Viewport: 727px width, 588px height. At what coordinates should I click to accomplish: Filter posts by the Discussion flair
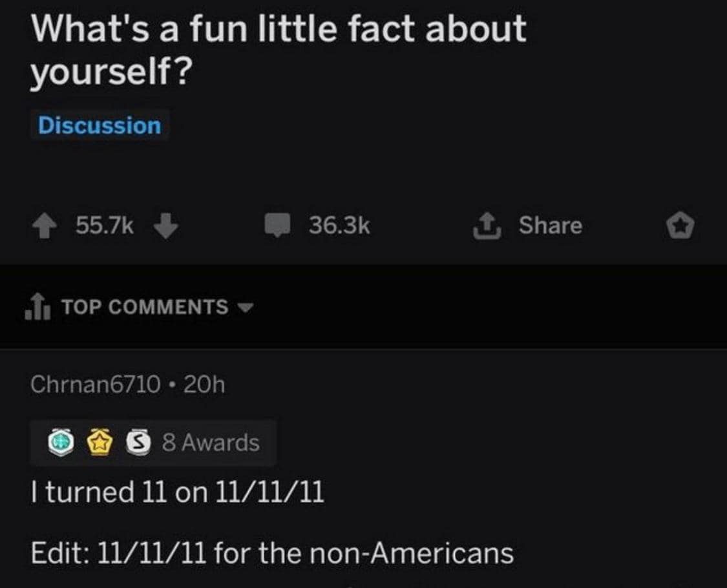100,126
